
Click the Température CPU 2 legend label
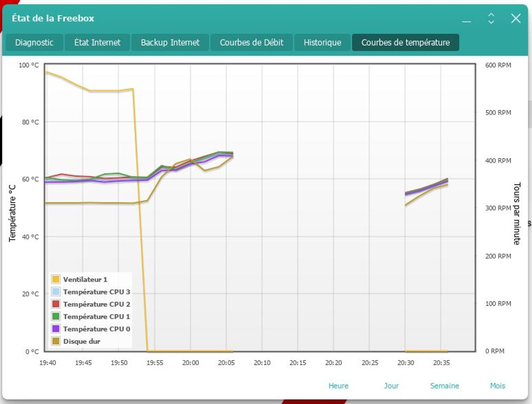click(97, 304)
